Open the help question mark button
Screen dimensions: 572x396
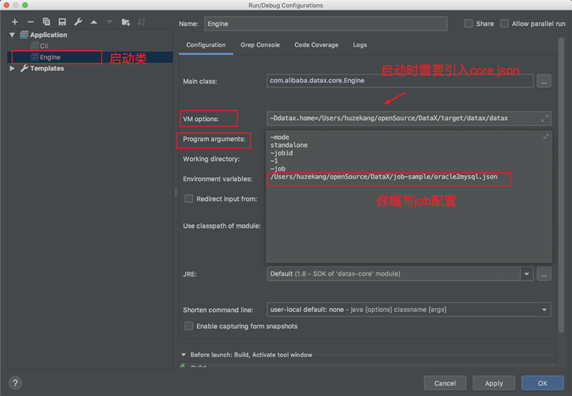(x=15, y=383)
